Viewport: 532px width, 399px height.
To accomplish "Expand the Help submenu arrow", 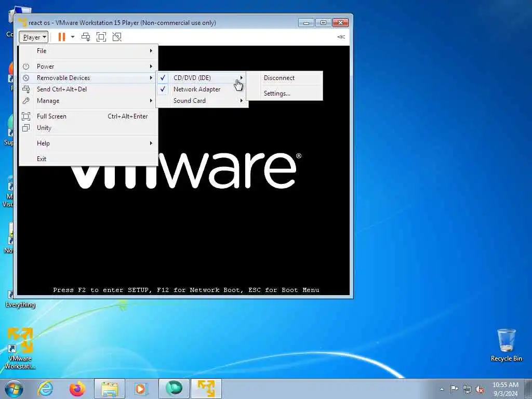I will (x=151, y=143).
